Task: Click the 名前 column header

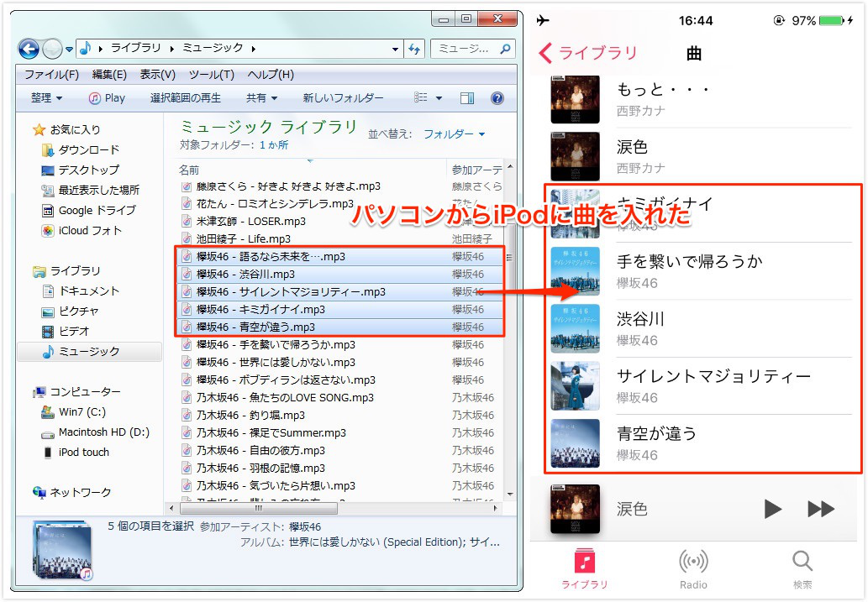Action: (189, 170)
